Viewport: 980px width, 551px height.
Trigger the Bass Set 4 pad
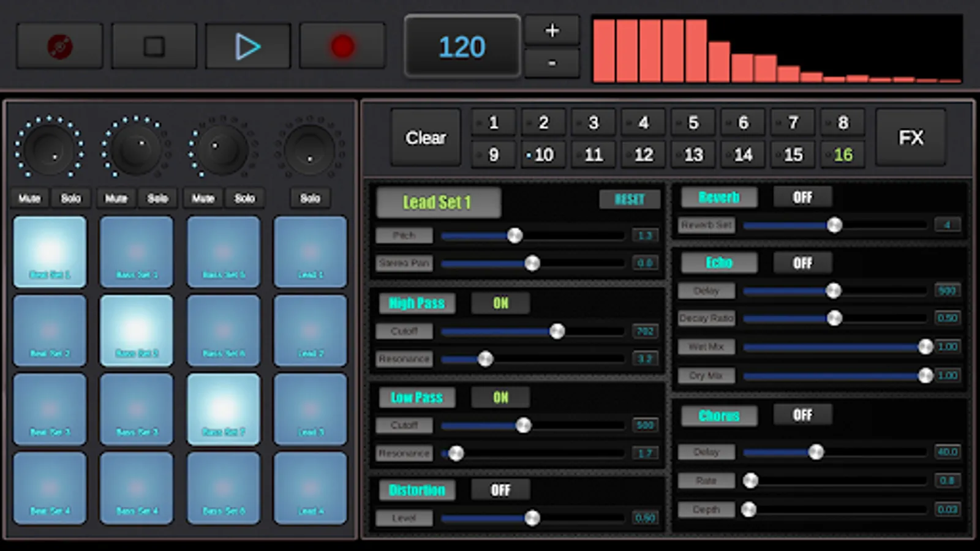coord(137,488)
